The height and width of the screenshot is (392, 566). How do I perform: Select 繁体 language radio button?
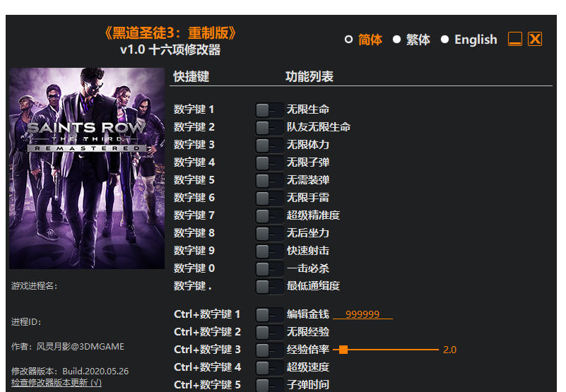coord(396,40)
